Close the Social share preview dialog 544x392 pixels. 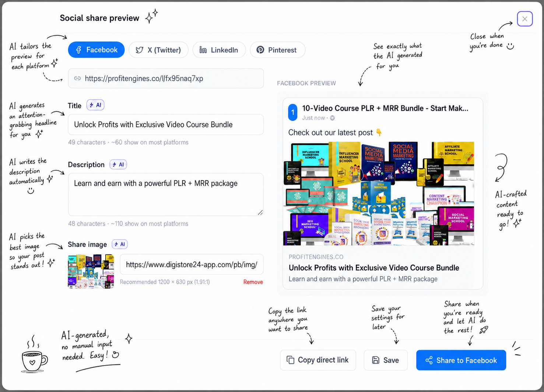point(525,19)
